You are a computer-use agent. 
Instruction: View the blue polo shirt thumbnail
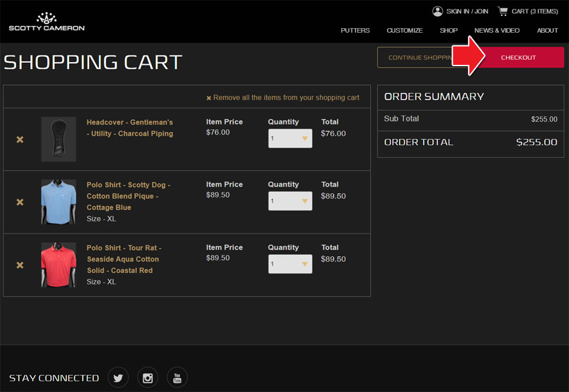59,202
